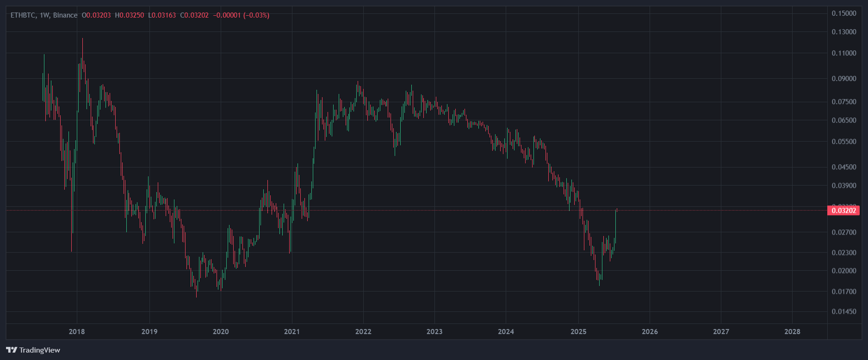Click the 0.04500 price axis label
Viewport: 868px width, 360px height.
[x=844, y=167]
